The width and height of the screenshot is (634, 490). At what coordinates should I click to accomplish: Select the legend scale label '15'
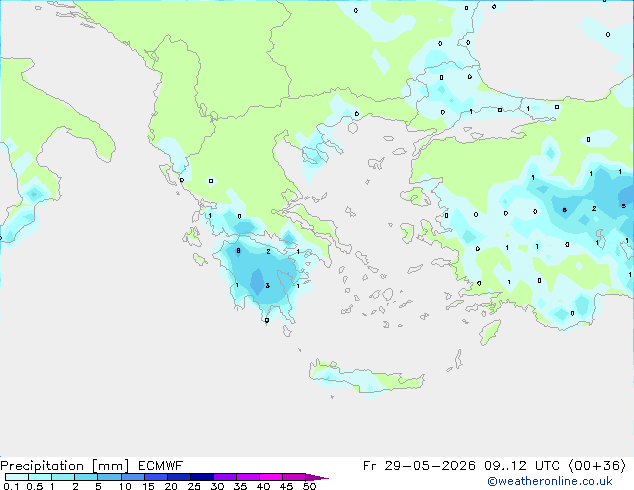tap(148, 486)
